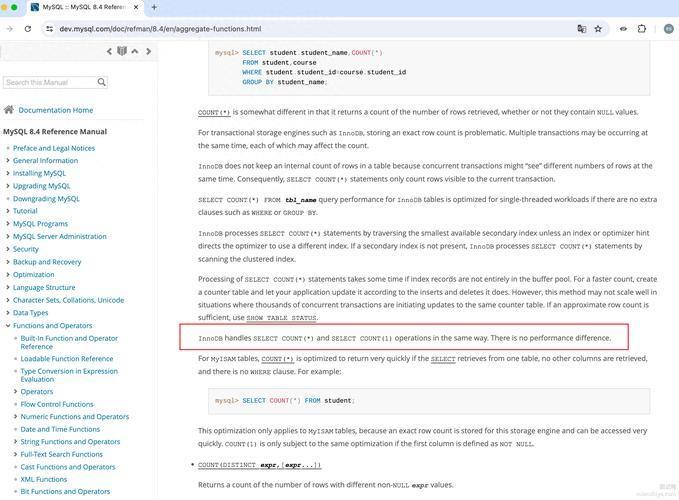Collapse Functions and Operators section
Image resolution: width=679 pixels, height=500 pixels.
7,326
